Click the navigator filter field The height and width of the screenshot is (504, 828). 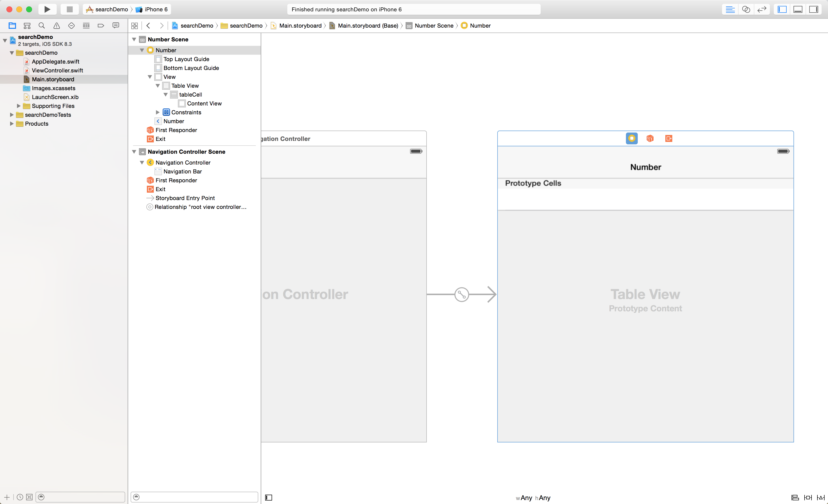[80, 497]
